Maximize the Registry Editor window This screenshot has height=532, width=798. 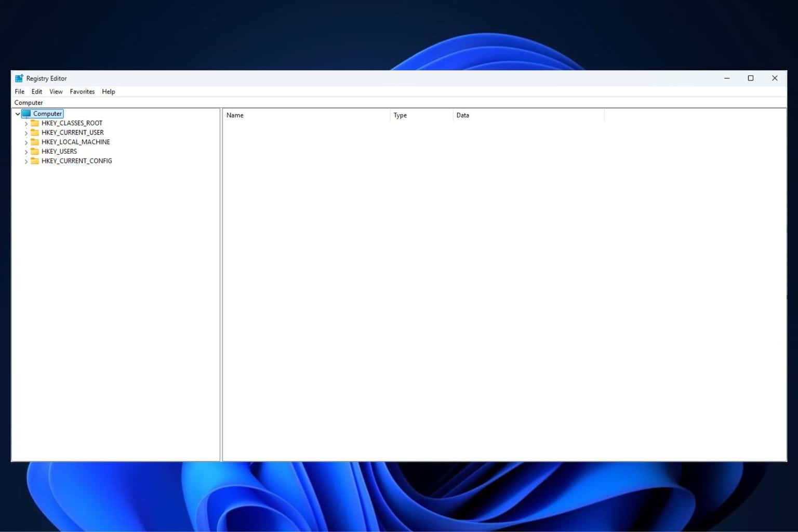click(x=751, y=78)
